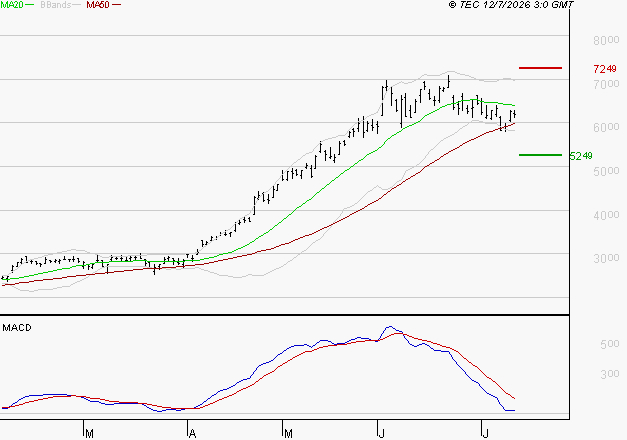Click the green MA20 legend line swatch
The height and width of the screenshot is (440, 627).
30,5
